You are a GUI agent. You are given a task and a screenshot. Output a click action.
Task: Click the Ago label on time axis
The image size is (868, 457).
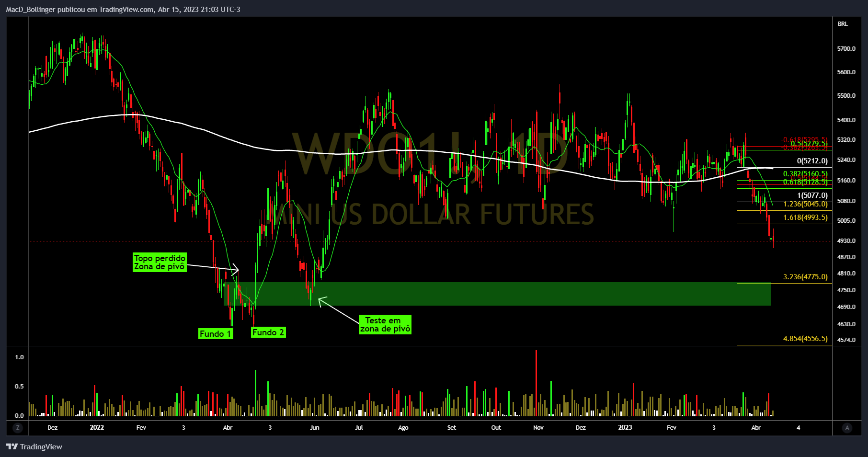403,428
